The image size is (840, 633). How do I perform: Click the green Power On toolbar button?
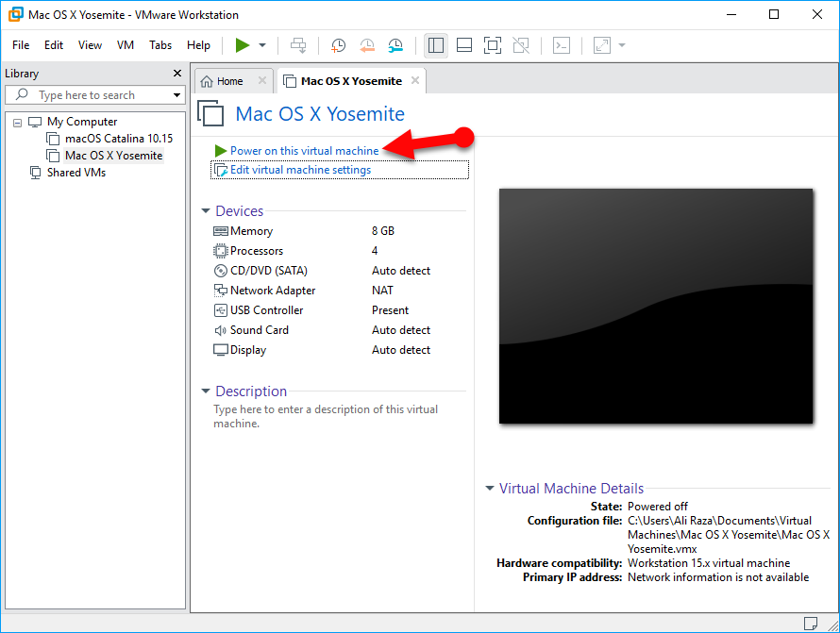[243, 45]
